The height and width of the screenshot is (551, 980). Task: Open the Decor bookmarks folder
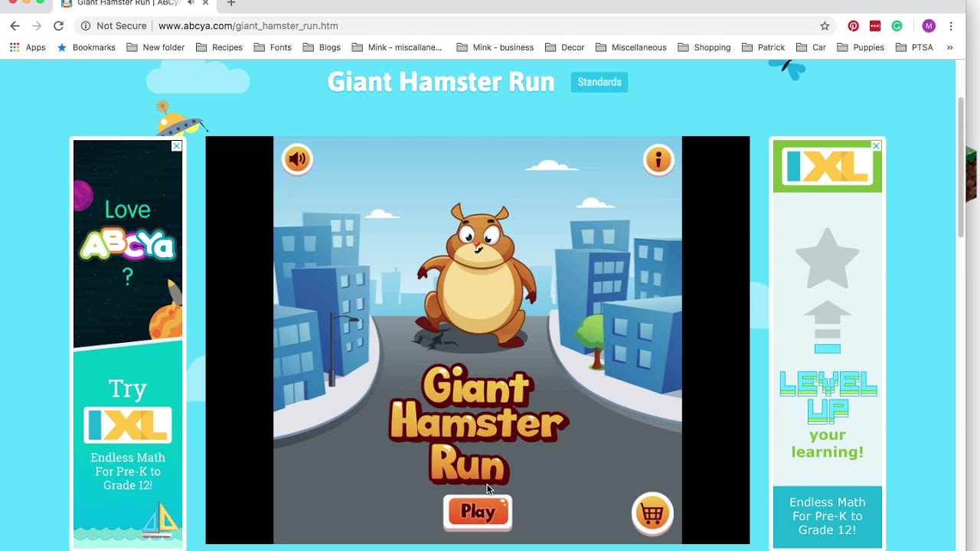click(564, 47)
